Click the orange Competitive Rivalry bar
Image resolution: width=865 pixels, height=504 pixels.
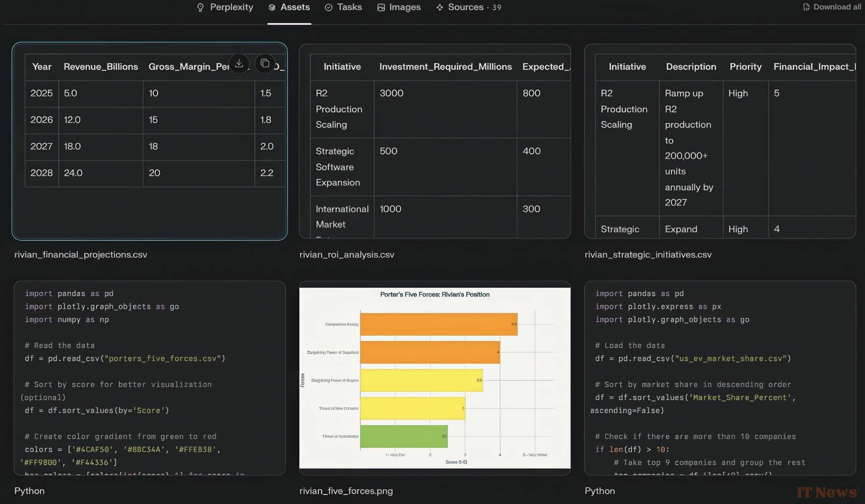[439, 324]
